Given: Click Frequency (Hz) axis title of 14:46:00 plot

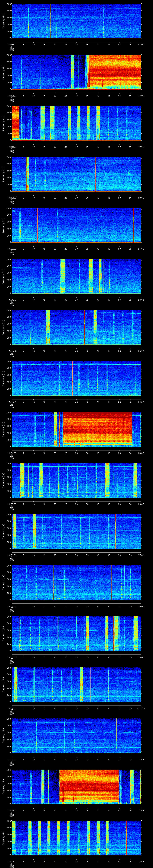Looking at the screenshot, I should click(3, 21).
